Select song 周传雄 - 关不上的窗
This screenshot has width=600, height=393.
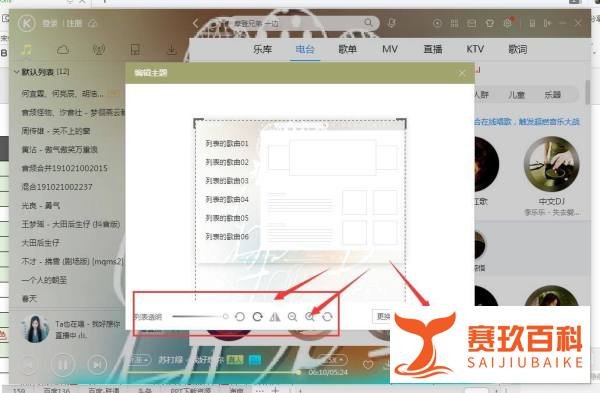55,131
